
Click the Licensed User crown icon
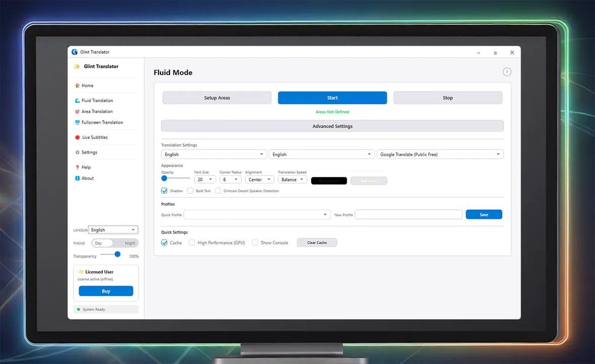[80, 272]
